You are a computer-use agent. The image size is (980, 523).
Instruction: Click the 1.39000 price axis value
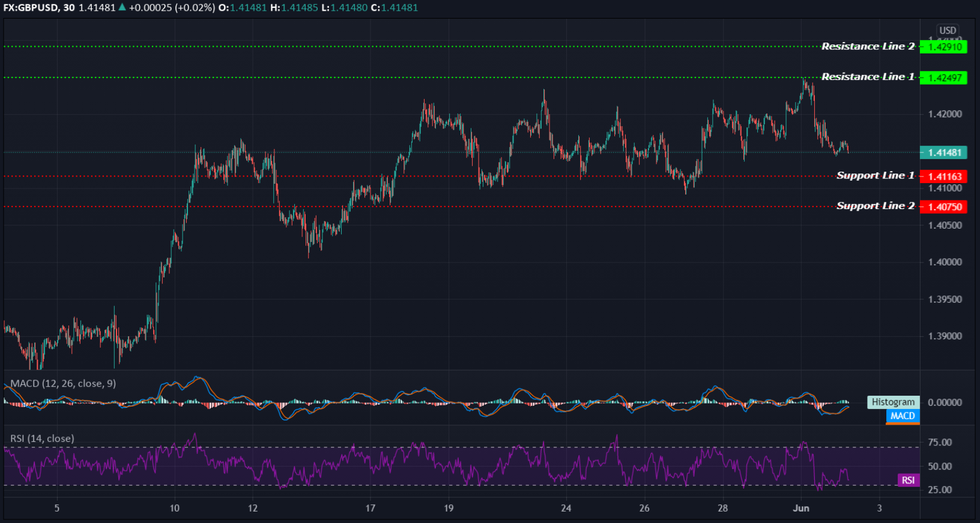[x=945, y=336]
